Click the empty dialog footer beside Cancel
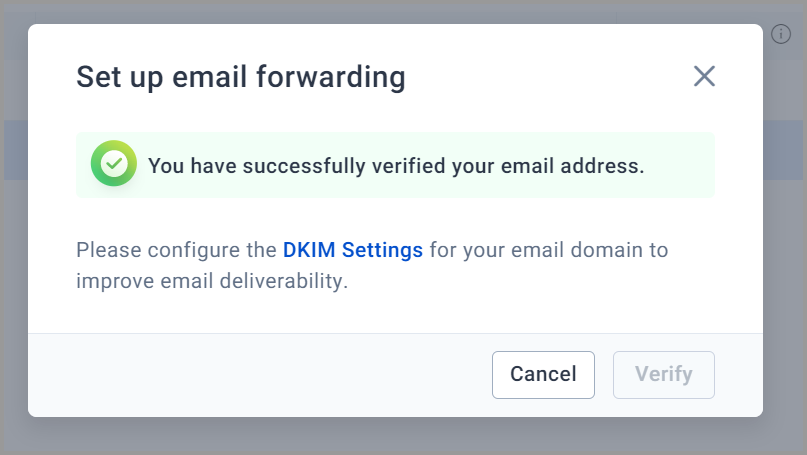This screenshot has width=807, height=455. click(x=257, y=375)
